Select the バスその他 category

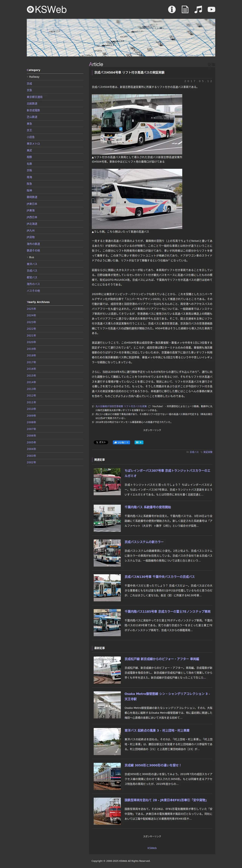coord(33,291)
